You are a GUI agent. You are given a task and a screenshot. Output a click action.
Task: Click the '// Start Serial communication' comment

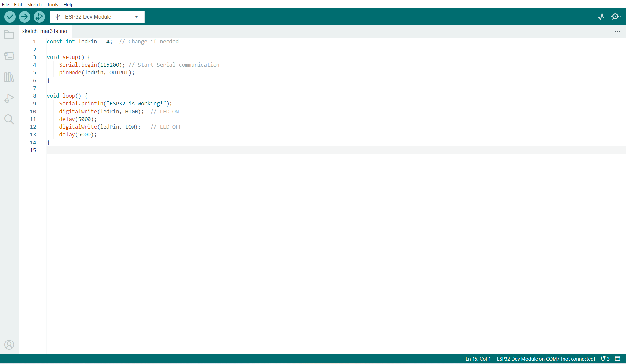(174, 65)
